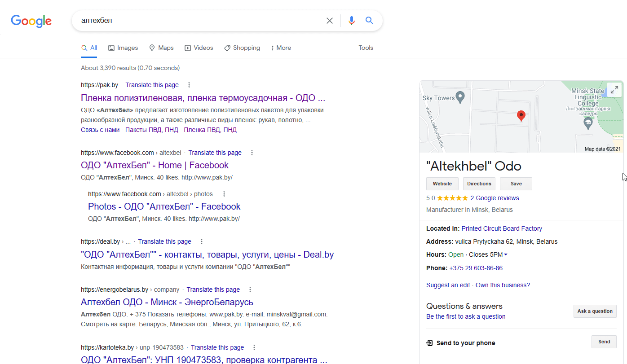627x364 pixels.
Task: Click the voice search microphone icon
Action: [352, 21]
